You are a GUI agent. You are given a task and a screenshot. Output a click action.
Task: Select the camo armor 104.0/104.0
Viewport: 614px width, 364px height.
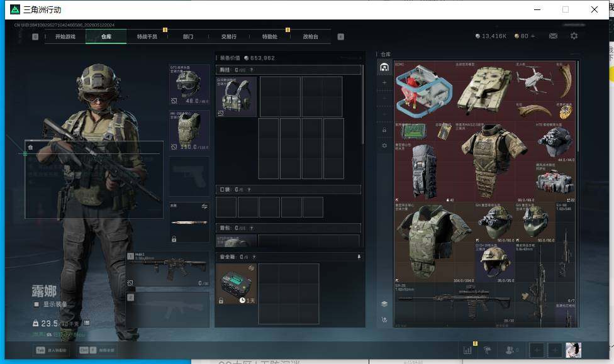tap(435, 242)
